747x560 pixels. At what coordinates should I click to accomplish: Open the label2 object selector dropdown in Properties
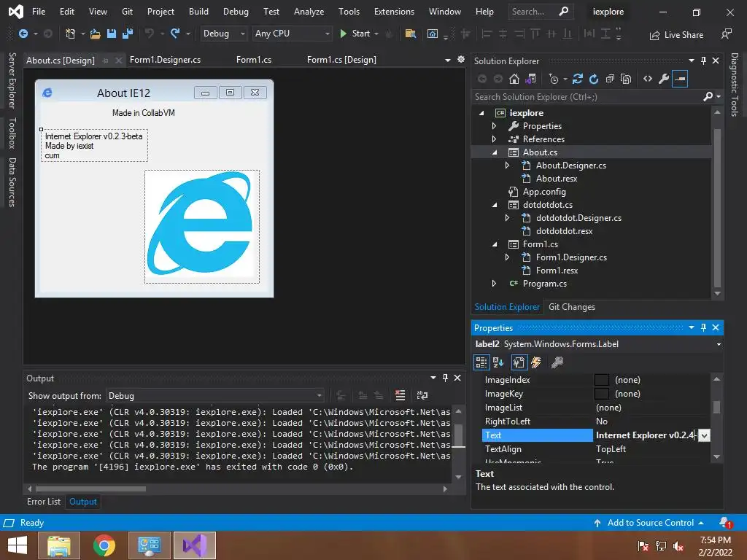(x=719, y=344)
